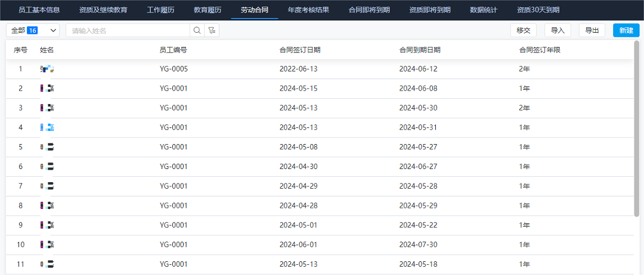Image resolution: width=644 pixels, height=275 pixels.
Task: Click the 合同签订年限 column header
Action: click(540, 50)
